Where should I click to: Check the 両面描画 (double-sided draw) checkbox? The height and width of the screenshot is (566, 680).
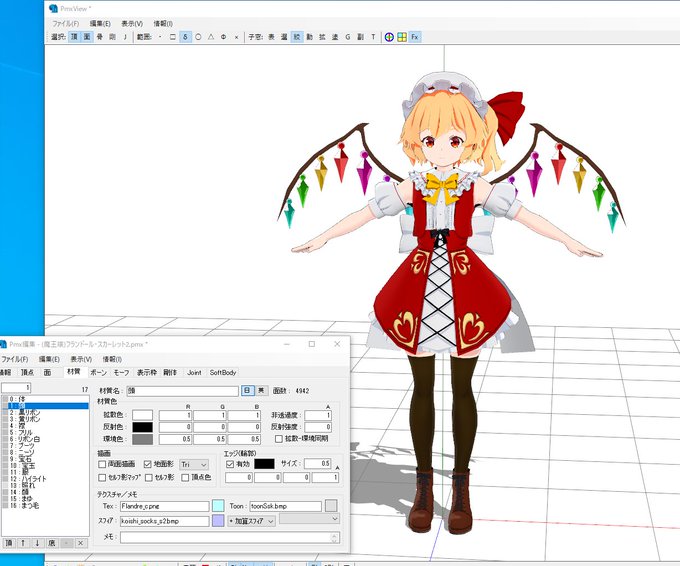coord(102,464)
